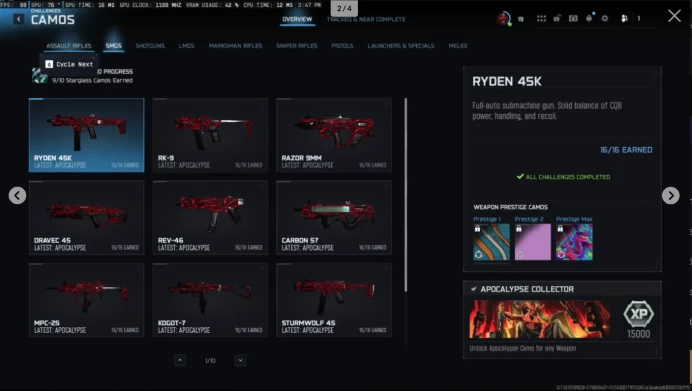The width and height of the screenshot is (692, 391).
Task: Select the RK-9 weapon tile
Action: [x=210, y=135]
